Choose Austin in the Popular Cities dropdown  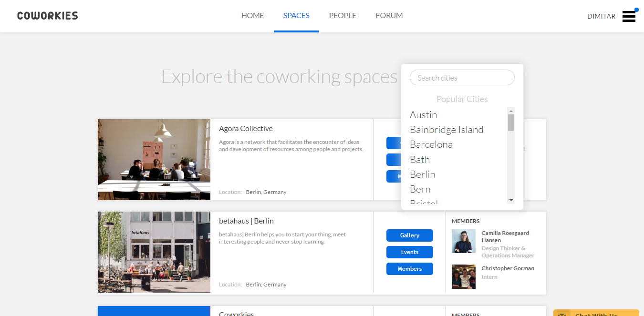tap(423, 114)
